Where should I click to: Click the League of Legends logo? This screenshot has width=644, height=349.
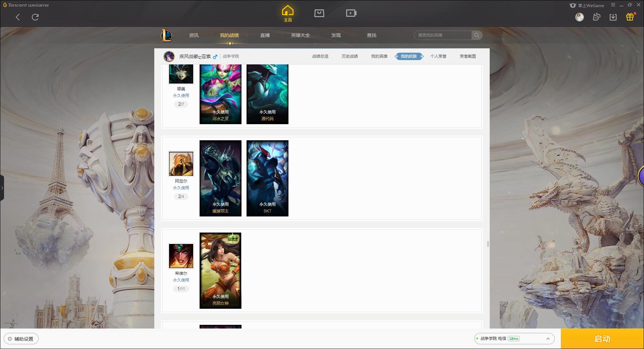[x=166, y=35]
